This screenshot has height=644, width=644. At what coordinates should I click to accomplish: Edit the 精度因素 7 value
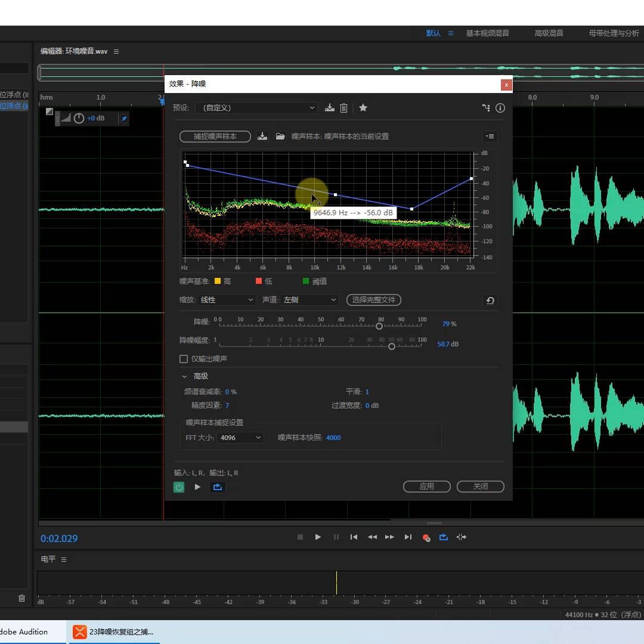(x=227, y=405)
